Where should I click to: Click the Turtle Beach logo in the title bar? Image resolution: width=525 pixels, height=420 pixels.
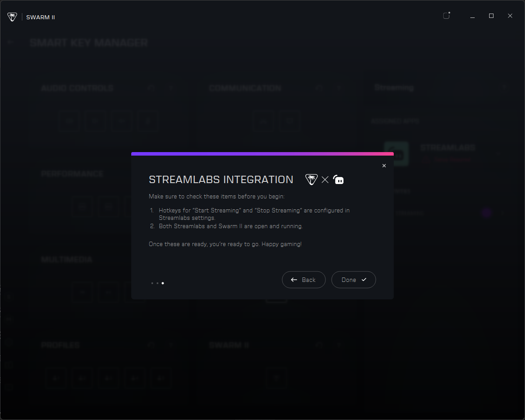tap(12, 17)
